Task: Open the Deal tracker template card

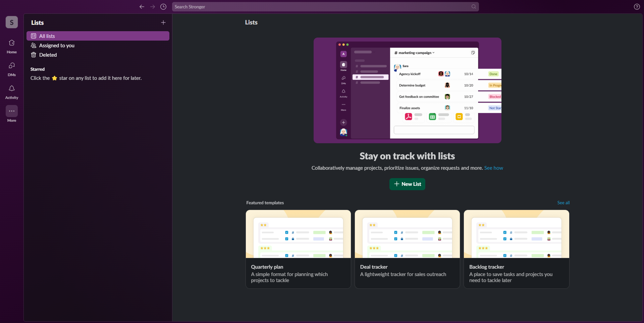Action: 407,249
